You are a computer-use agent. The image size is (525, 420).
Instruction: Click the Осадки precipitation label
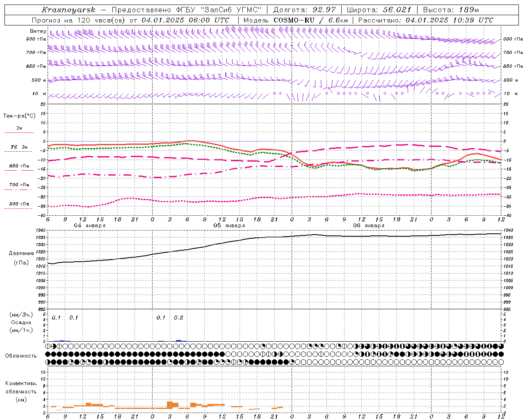pyautogui.click(x=21, y=322)
